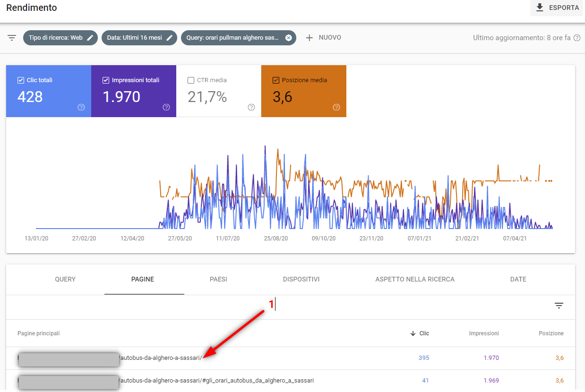Click the plus icon next to Nuovo
The width and height of the screenshot is (585, 392).
point(310,38)
